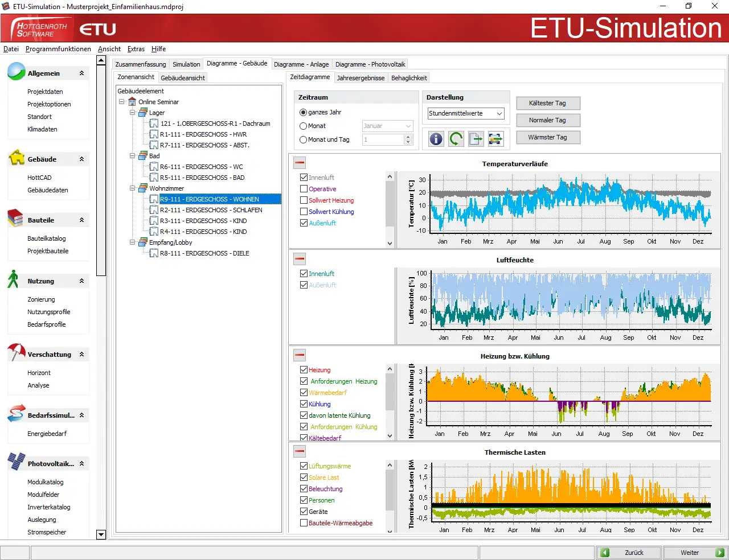729x560 pixels.
Task: Select R2-111 ERDGESCHOSS SCHLAFEN room
Action: (211, 210)
